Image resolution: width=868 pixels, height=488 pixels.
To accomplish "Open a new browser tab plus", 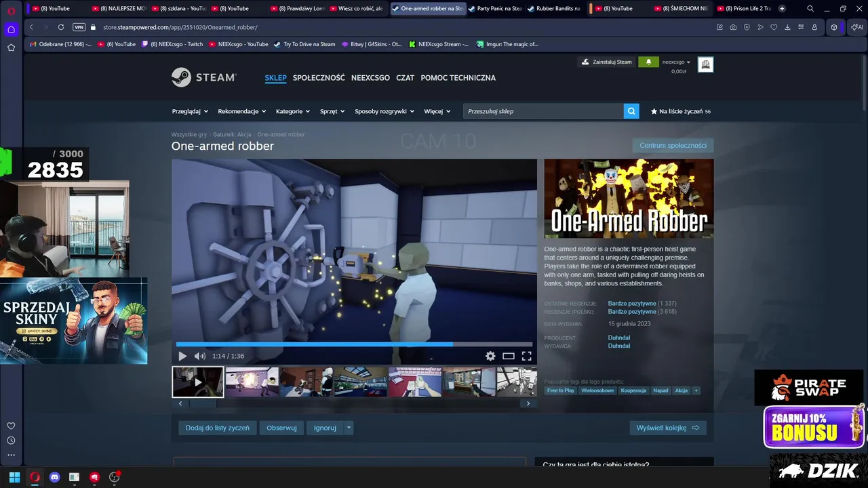I will point(782,9).
